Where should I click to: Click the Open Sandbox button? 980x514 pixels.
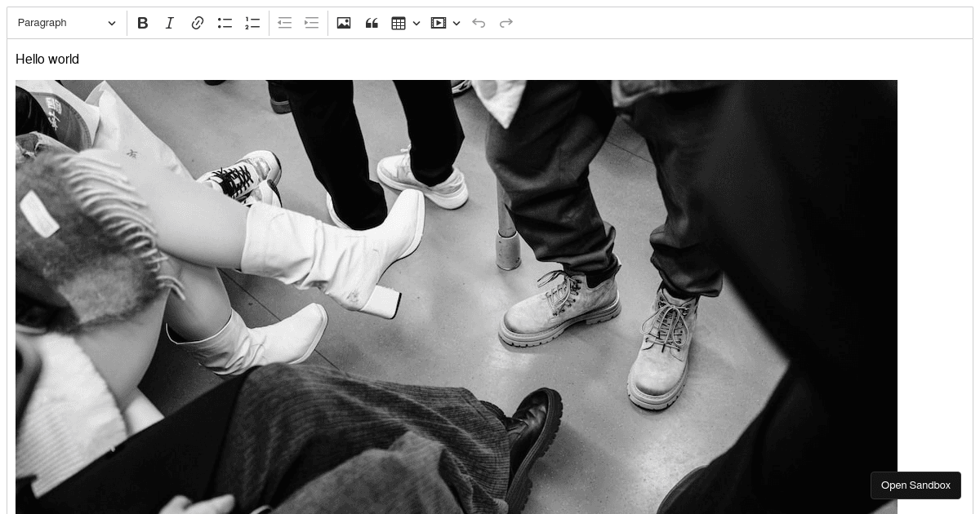[915, 485]
